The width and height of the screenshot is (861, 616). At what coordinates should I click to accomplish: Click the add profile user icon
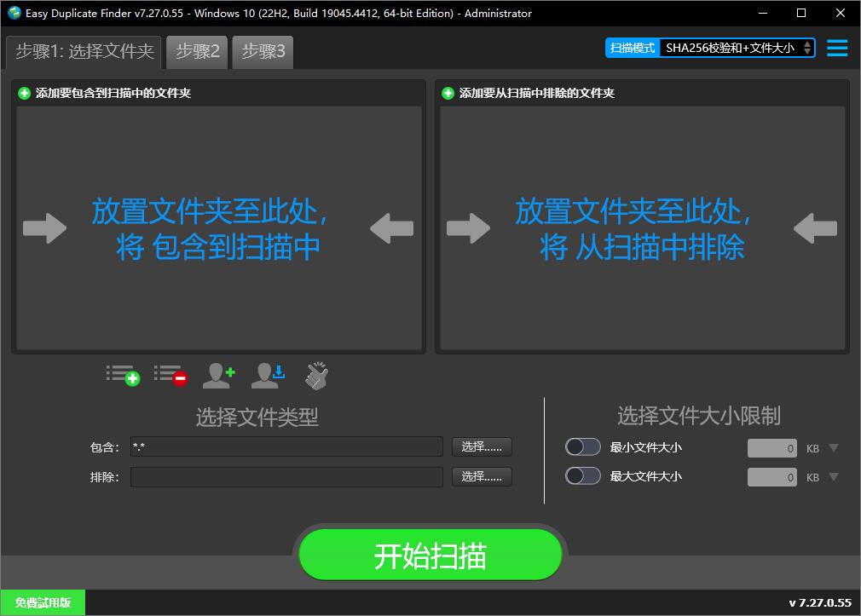point(219,375)
